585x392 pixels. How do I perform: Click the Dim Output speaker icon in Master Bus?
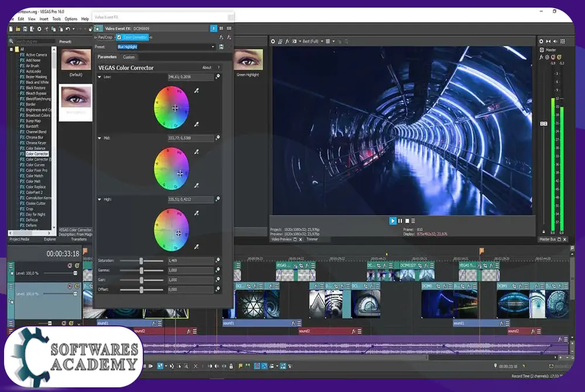point(555,42)
